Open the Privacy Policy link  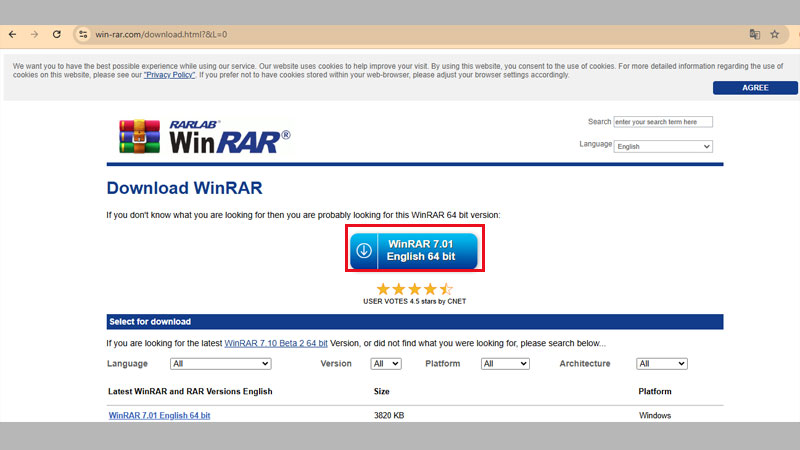coord(169,75)
